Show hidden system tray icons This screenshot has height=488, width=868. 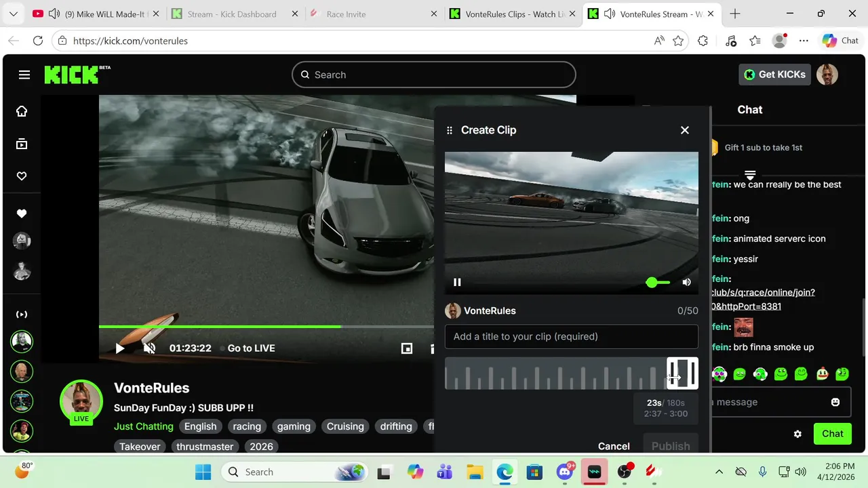(719, 472)
